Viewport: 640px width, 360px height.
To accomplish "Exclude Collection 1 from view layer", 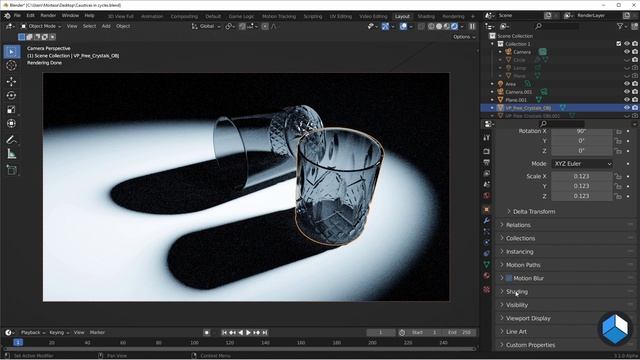I will click(619, 44).
